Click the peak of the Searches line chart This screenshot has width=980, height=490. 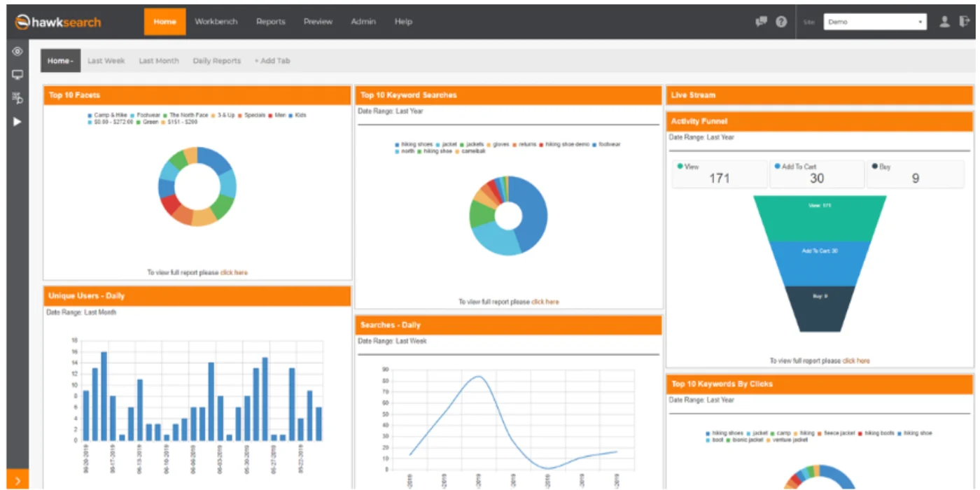pos(478,377)
